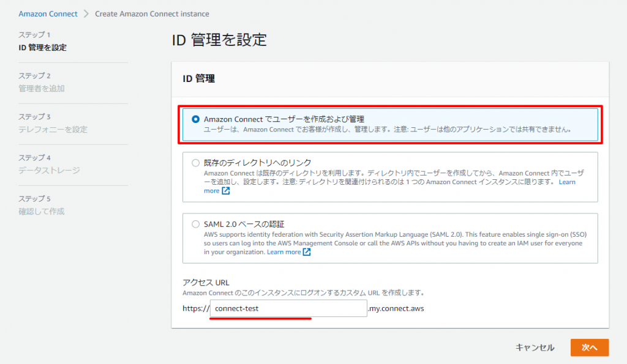Click the https:// prefix text
Image resolution: width=627 pixels, height=364 pixels.
coord(196,308)
